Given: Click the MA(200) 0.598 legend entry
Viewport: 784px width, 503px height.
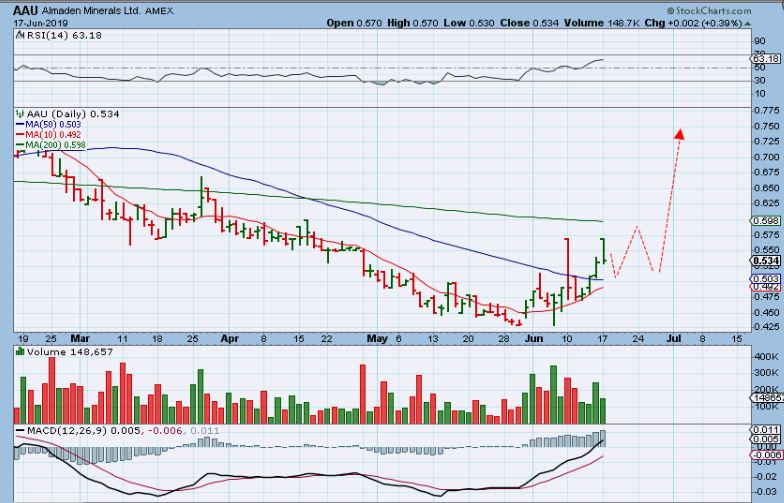Looking at the screenshot, I should [50, 146].
